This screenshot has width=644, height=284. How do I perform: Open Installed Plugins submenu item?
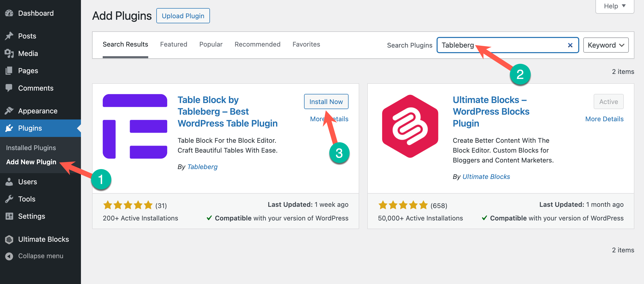click(31, 148)
